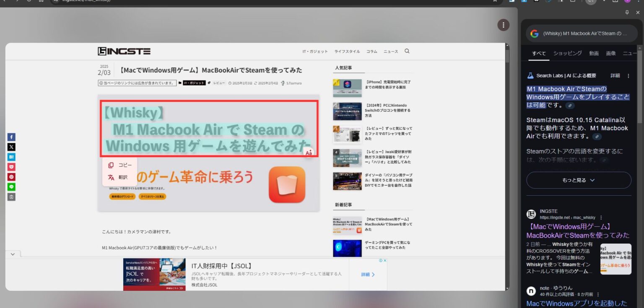Bookmark the page with the Hatena B! icon
Image resolution: width=644 pixels, height=308 pixels.
(11, 157)
